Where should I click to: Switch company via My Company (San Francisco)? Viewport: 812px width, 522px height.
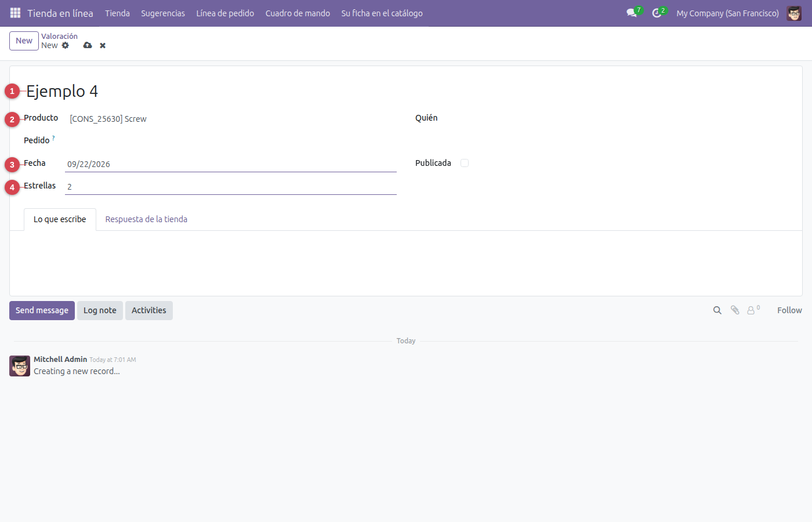click(727, 13)
